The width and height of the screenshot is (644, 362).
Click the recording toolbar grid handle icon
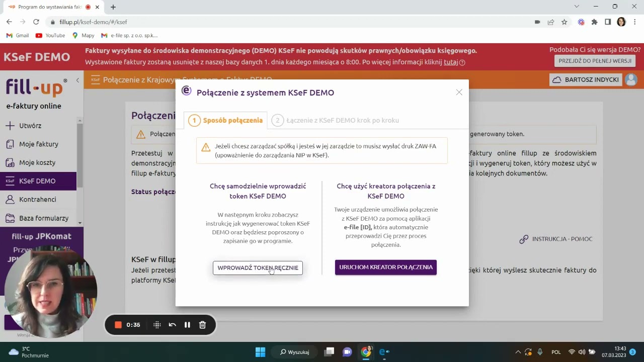coord(157,325)
